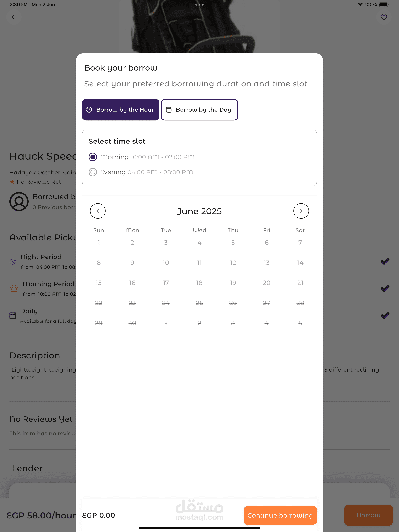The image size is (399, 532).
Task: Tap the back arrow icon
Action: 14,17
